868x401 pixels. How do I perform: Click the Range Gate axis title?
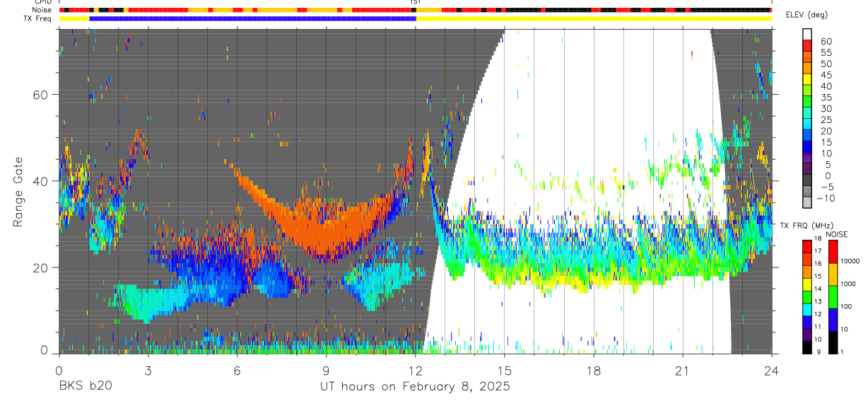(x=18, y=192)
